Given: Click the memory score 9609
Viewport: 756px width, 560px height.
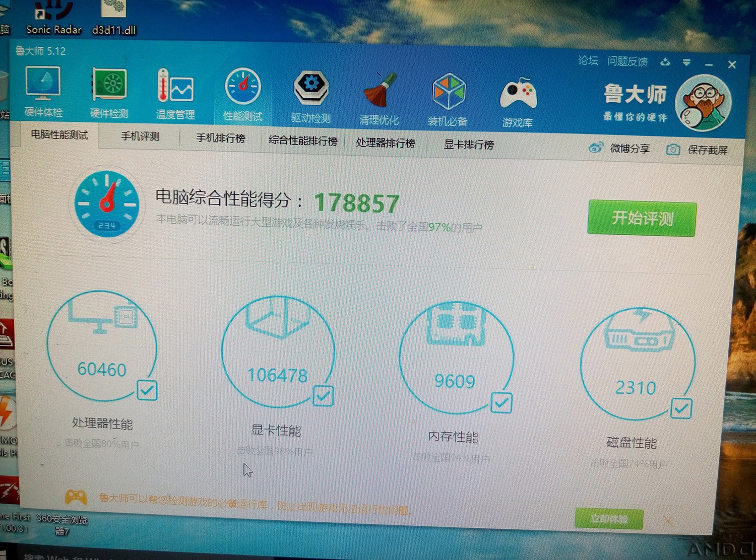Looking at the screenshot, I should click(x=455, y=381).
